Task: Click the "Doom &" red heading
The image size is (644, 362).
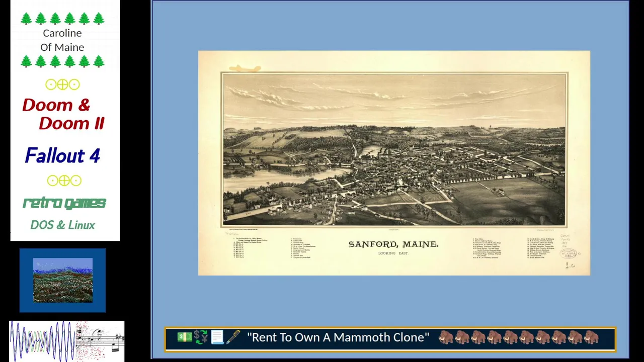Action: [56, 105]
